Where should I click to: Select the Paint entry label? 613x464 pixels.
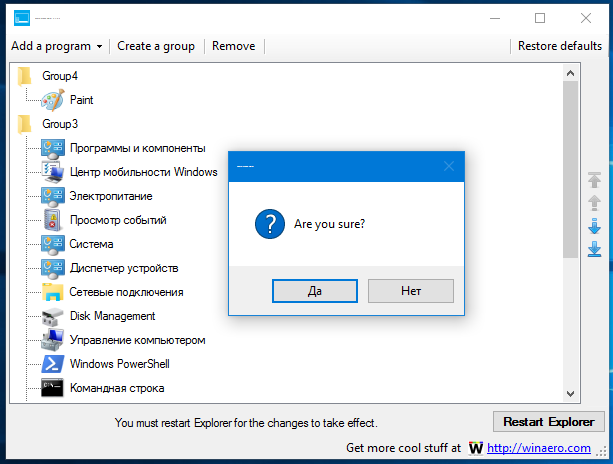tap(81, 100)
